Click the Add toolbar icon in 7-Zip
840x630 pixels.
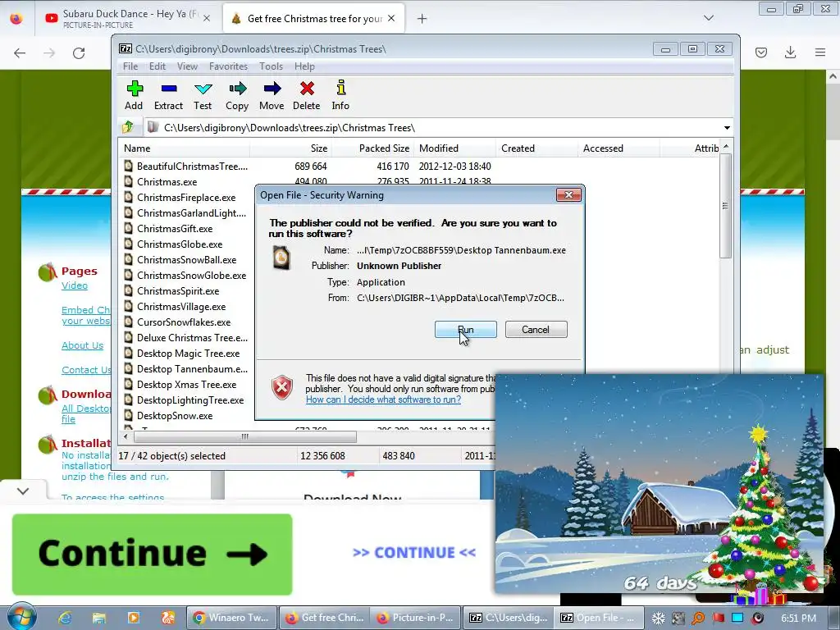[134, 95]
